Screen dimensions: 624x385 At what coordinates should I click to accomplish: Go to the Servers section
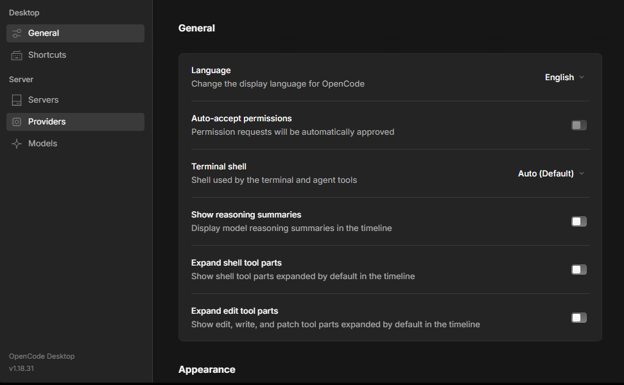coord(75,100)
